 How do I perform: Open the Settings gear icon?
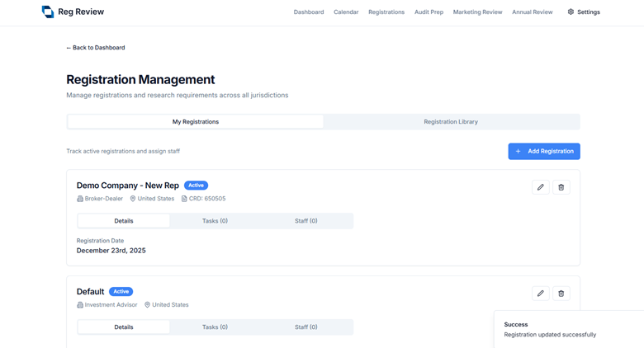coord(571,12)
